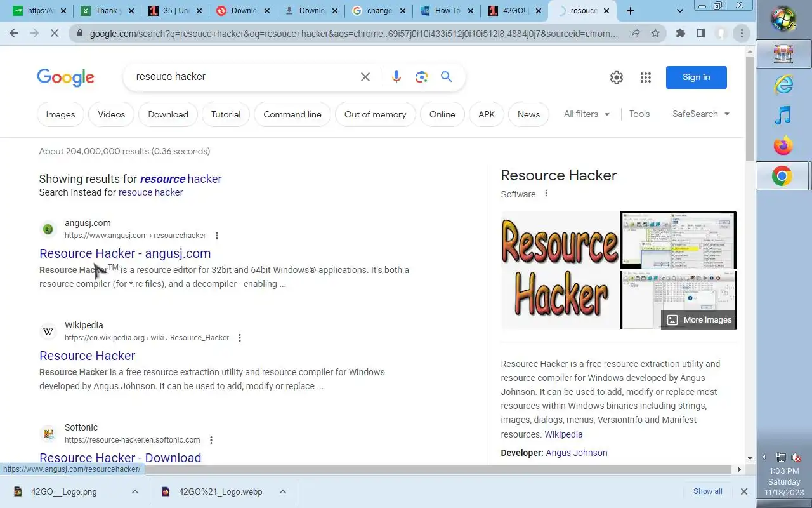
Task: Start voice search with microphone icon
Action: click(x=396, y=77)
